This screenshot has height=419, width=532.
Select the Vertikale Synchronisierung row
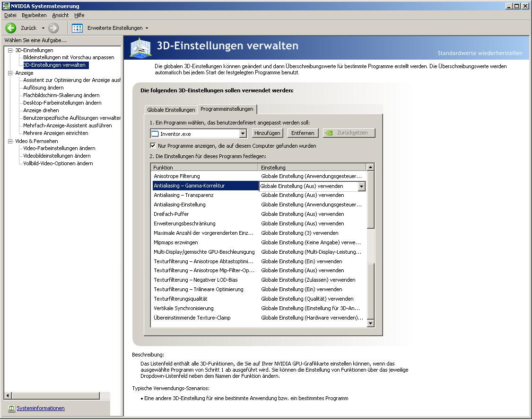258,308
